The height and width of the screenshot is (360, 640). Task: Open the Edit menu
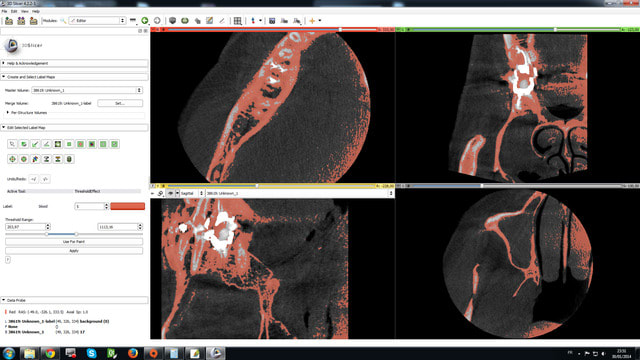point(14,11)
